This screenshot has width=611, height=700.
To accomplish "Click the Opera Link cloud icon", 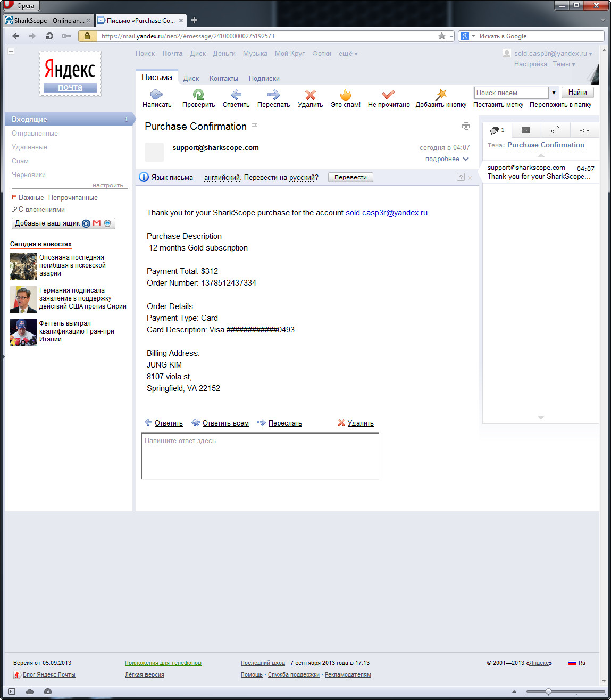I will pyautogui.click(x=30, y=691).
